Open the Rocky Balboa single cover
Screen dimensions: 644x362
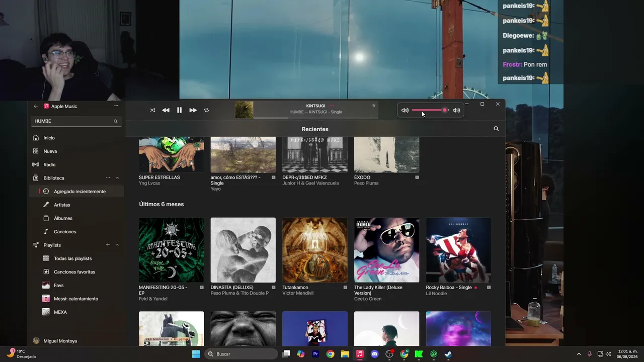click(458, 250)
